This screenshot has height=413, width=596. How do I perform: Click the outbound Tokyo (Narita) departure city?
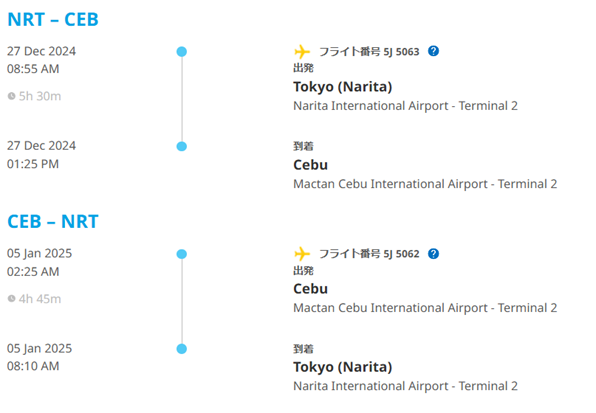tap(342, 87)
